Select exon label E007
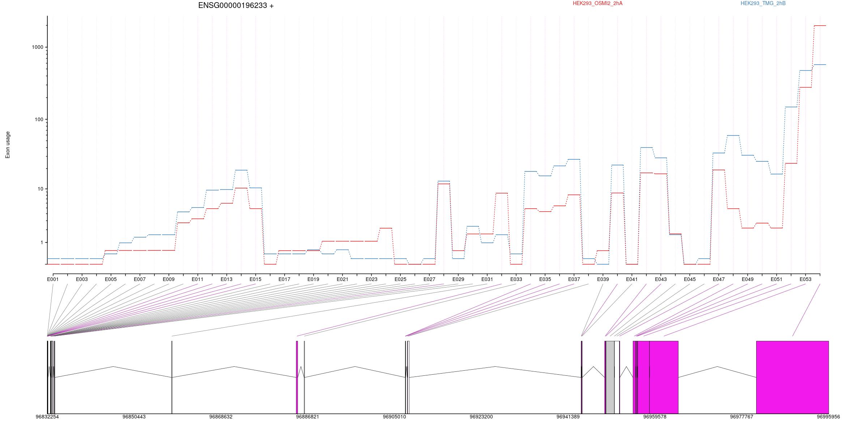The width and height of the screenshot is (868, 434). coord(140,279)
